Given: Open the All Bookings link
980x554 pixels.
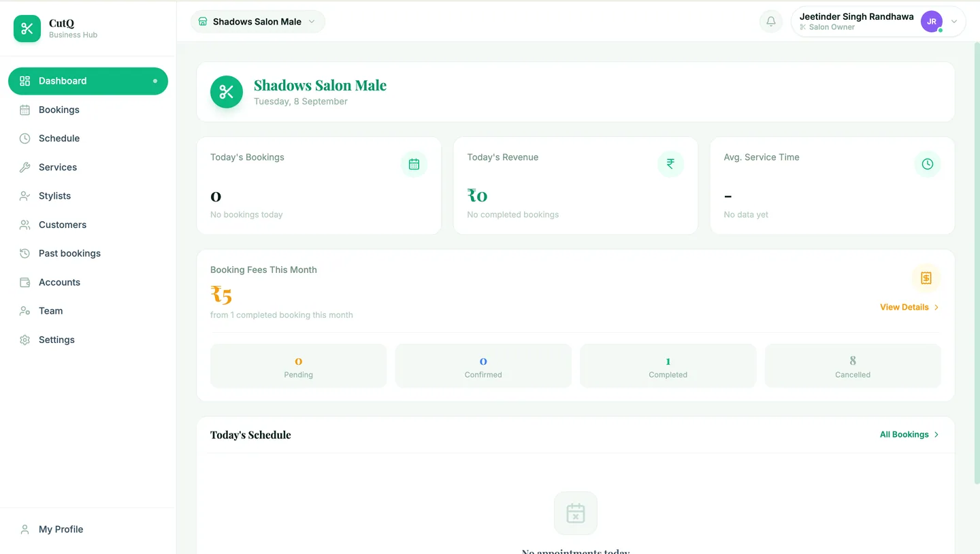Looking at the screenshot, I should pos(910,435).
